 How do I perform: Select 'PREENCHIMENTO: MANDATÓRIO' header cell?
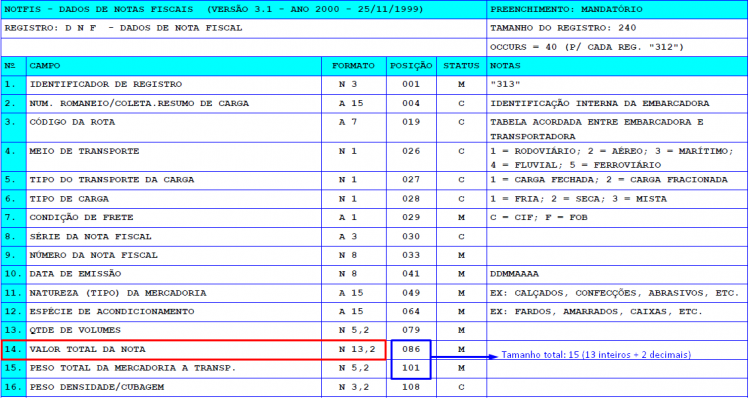pos(617,10)
